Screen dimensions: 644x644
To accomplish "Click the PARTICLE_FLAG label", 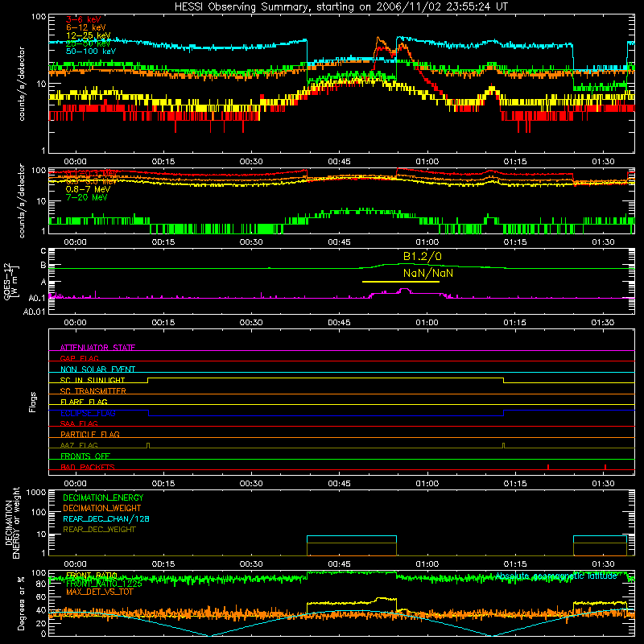I will (x=90, y=434).
